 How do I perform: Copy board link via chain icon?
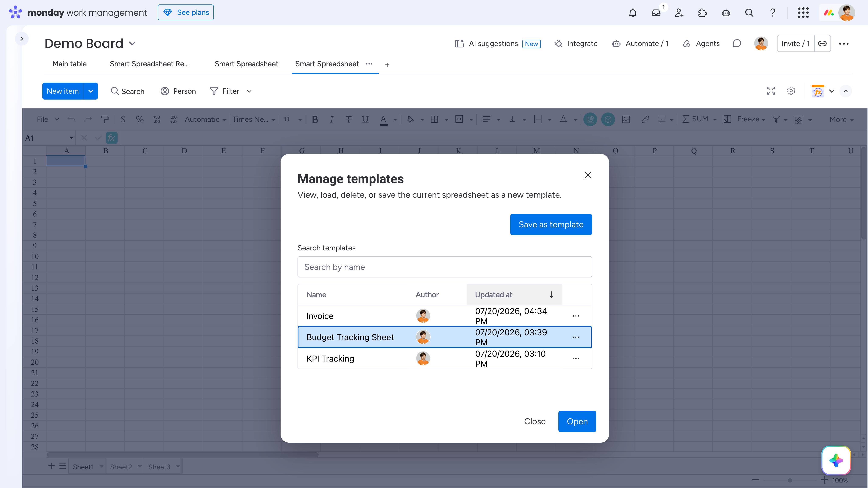pyautogui.click(x=822, y=43)
